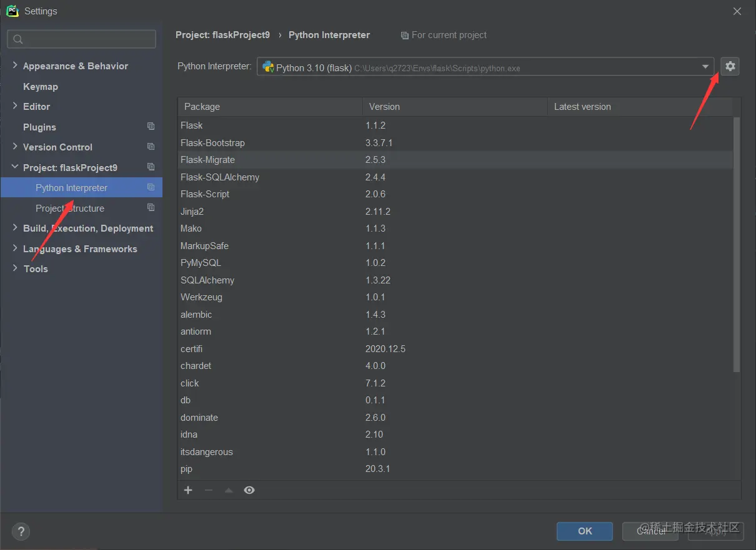Open the Python Interpreter dropdown arrow
756x550 pixels.
[705, 67]
